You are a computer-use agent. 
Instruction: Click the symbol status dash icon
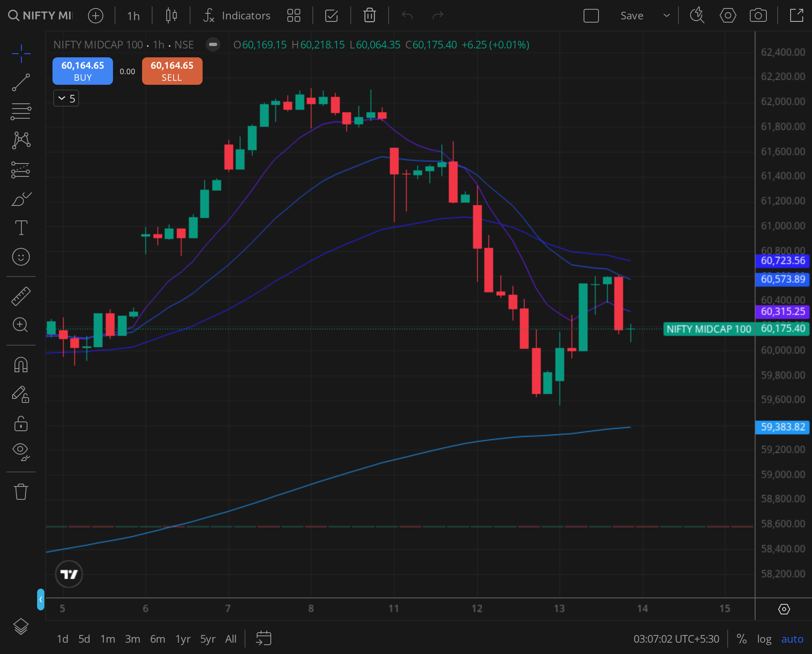213,44
